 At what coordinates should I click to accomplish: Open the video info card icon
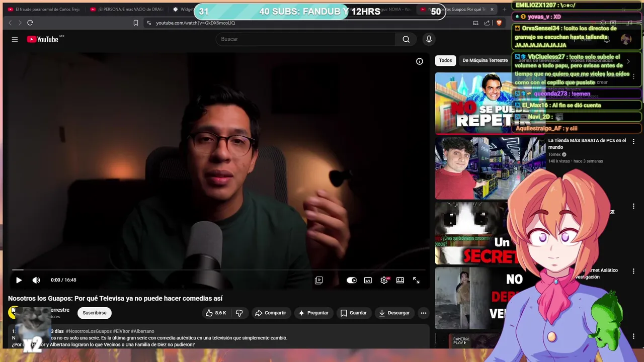coord(419,61)
